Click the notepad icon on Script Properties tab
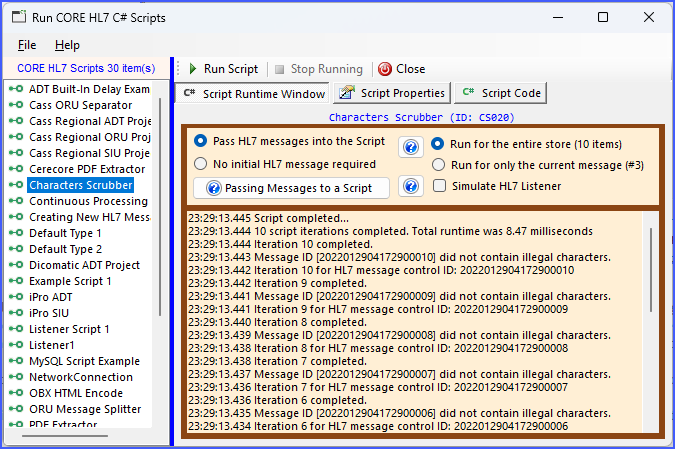Screen dimensions: 675x449 click(347, 93)
